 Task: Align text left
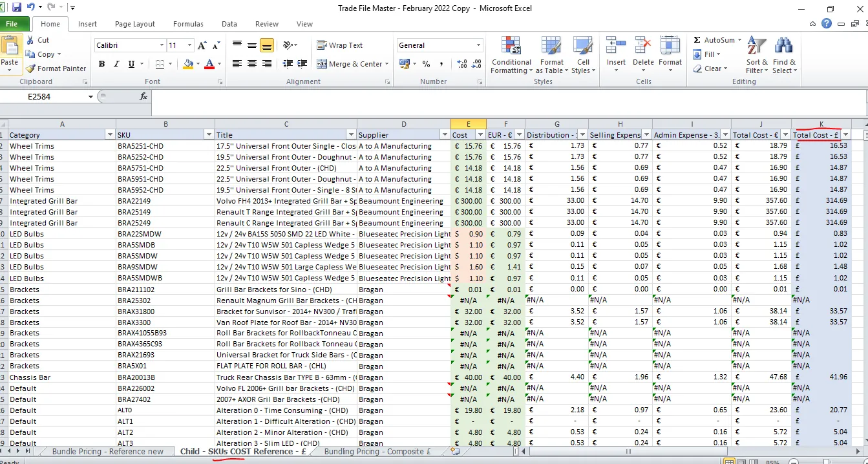point(237,64)
